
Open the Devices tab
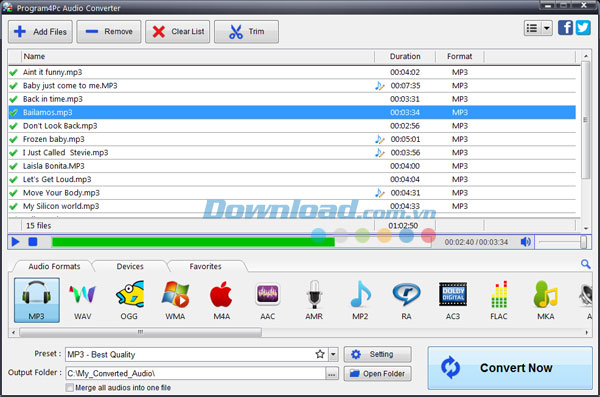tap(130, 266)
